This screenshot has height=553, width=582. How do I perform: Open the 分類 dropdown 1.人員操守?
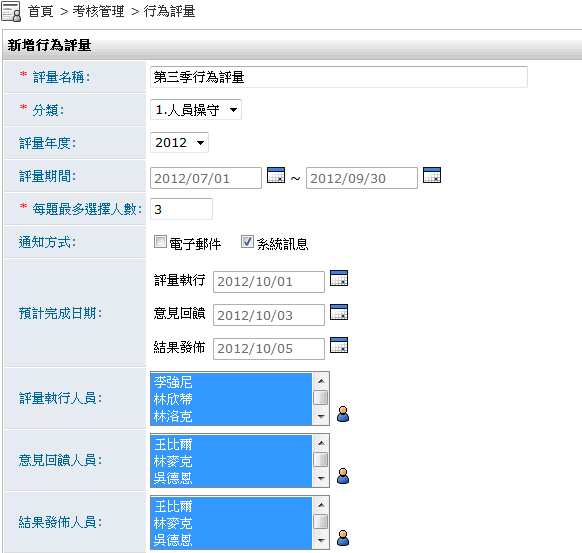point(196,109)
